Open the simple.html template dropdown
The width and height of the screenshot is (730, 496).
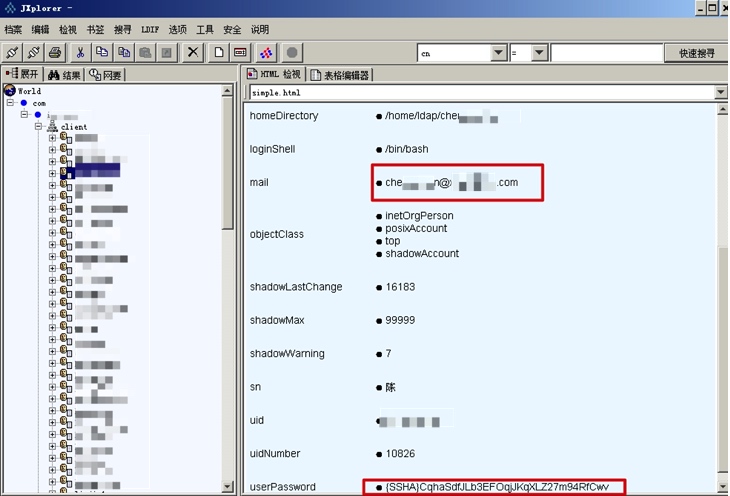721,92
